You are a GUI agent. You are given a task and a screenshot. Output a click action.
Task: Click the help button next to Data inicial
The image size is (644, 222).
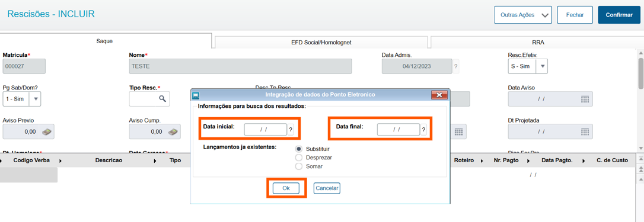coord(291,129)
